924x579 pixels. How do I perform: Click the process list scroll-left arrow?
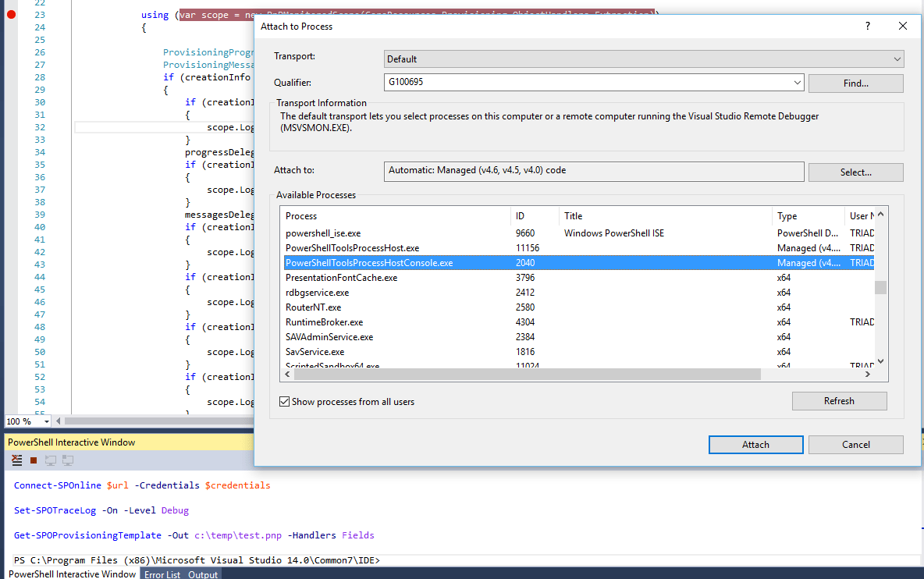(x=287, y=375)
